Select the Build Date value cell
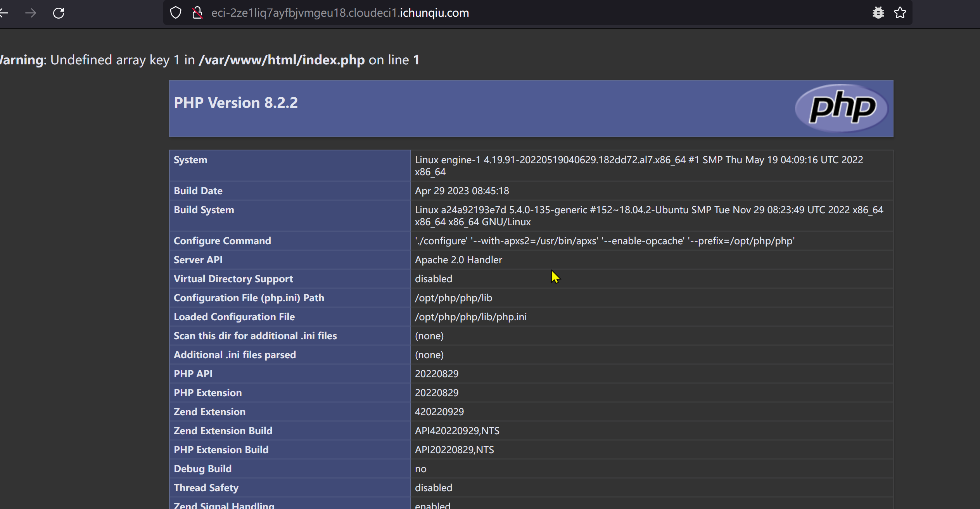Image resolution: width=980 pixels, height=509 pixels. [462, 191]
